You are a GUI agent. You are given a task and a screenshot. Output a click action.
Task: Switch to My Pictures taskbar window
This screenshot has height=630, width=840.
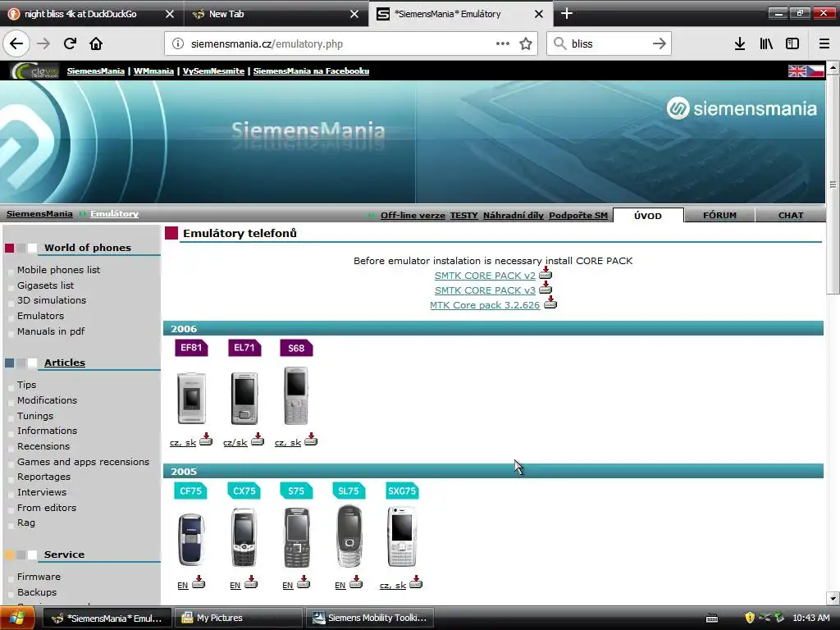coord(239,618)
